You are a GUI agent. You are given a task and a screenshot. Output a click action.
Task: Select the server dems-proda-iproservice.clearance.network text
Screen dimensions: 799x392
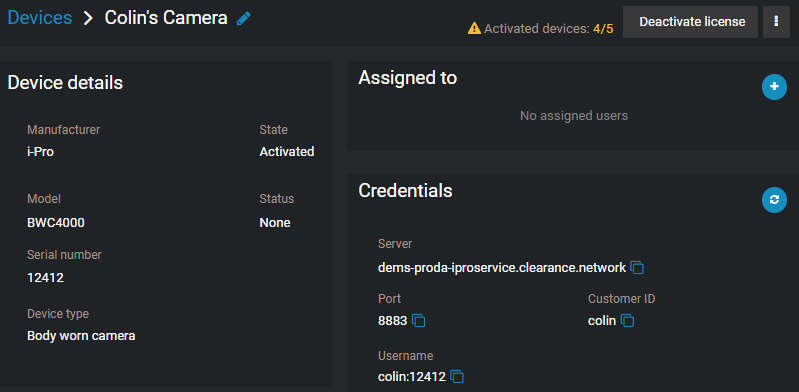[x=502, y=268]
